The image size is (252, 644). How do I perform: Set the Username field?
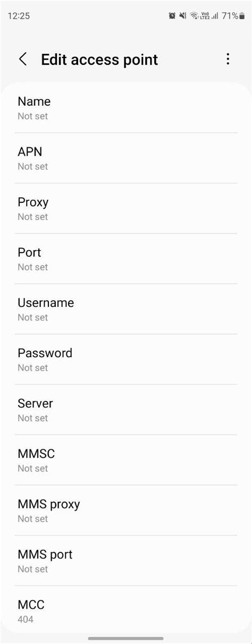click(126, 309)
